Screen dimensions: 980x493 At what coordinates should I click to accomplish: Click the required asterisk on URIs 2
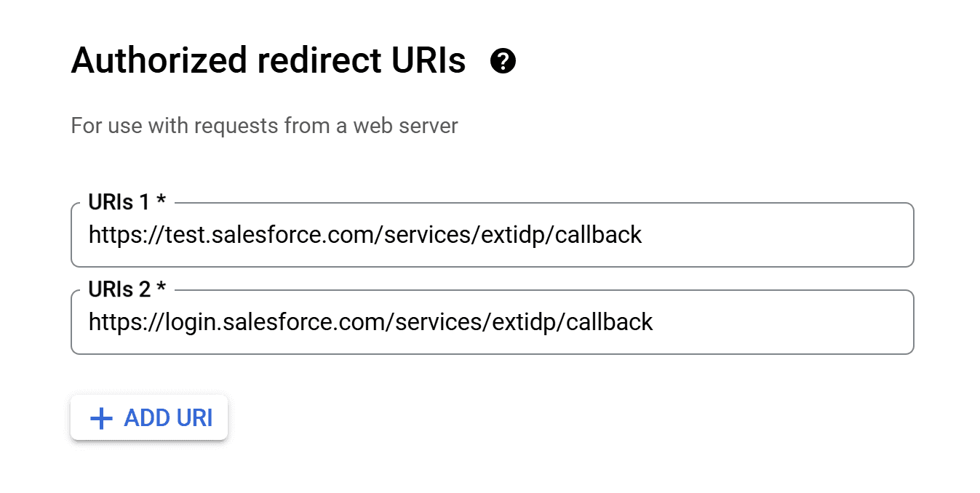(162, 288)
